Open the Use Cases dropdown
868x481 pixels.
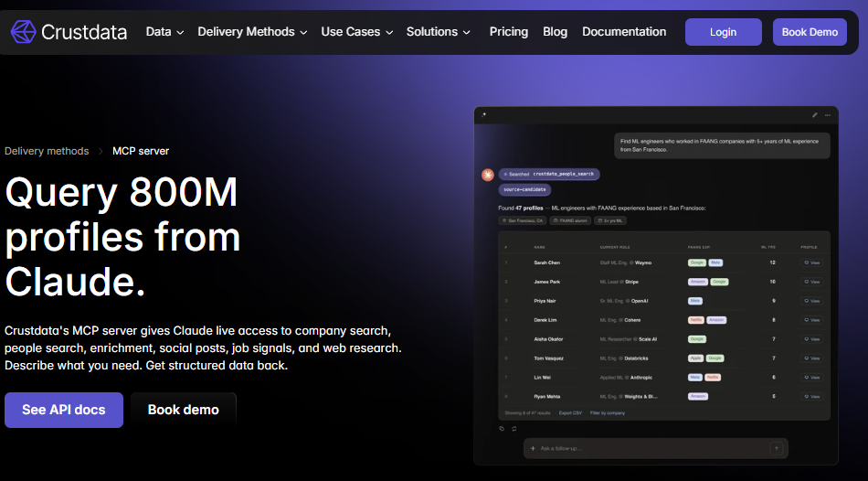(x=357, y=32)
